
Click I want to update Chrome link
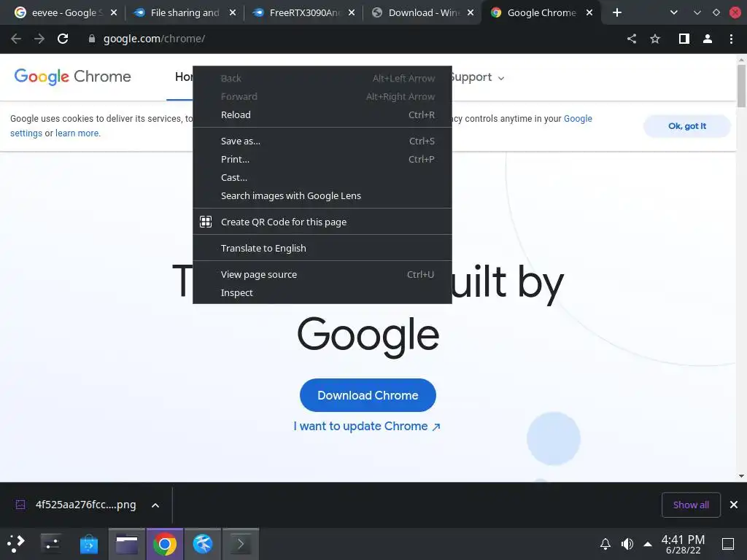click(x=367, y=426)
